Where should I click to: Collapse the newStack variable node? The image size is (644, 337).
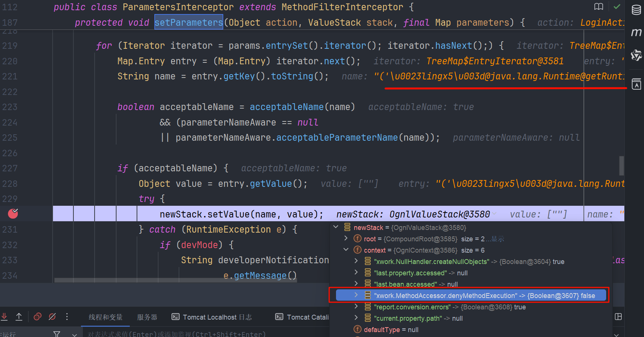[x=336, y=227]
